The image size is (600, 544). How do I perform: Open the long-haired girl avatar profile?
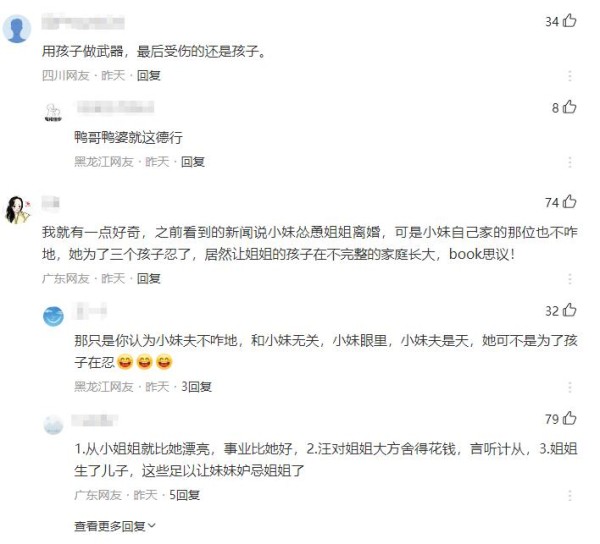(x=17, y=210)
